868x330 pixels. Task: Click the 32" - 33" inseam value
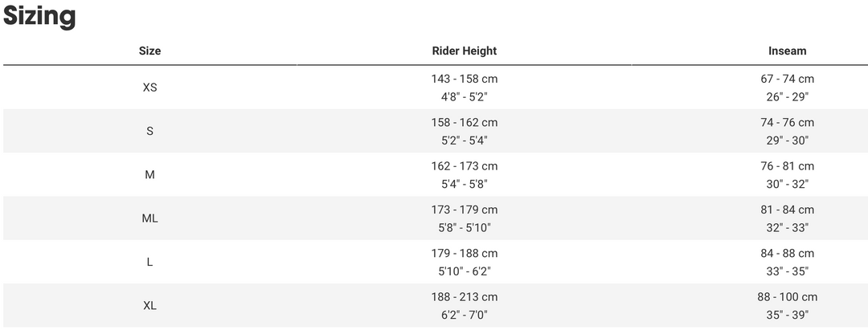tap(787, 227)
